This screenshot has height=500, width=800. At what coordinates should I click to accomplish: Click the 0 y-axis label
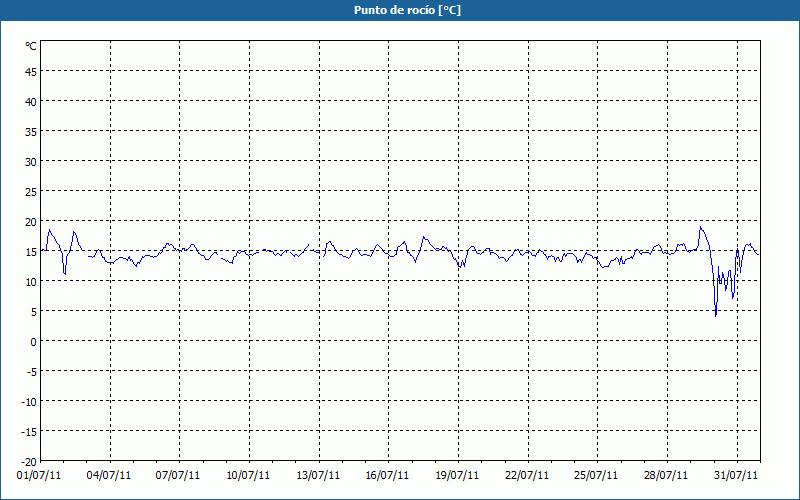click(x=34, y=342)
